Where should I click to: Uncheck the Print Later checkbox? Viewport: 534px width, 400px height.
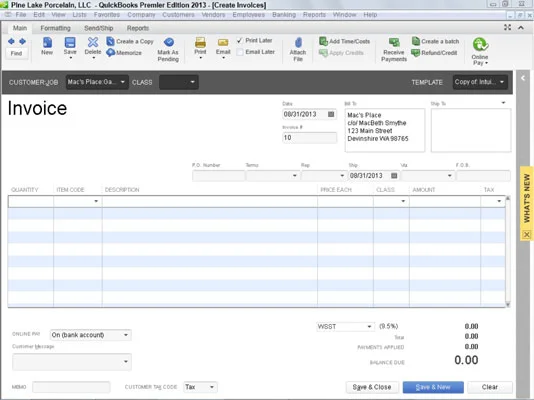[x=240, y=41]
